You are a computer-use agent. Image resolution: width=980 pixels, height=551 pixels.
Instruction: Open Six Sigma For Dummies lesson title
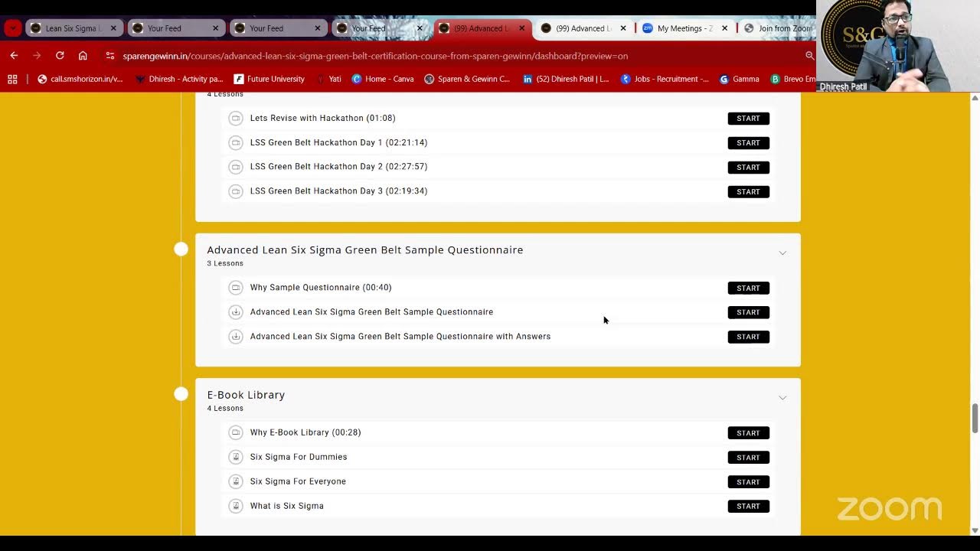pos(299,457)
